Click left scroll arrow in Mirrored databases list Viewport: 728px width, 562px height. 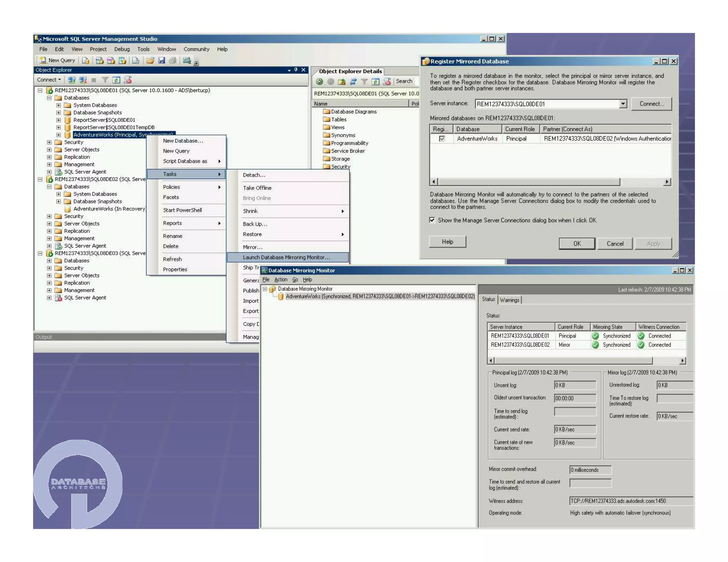(x=433, y=182)
